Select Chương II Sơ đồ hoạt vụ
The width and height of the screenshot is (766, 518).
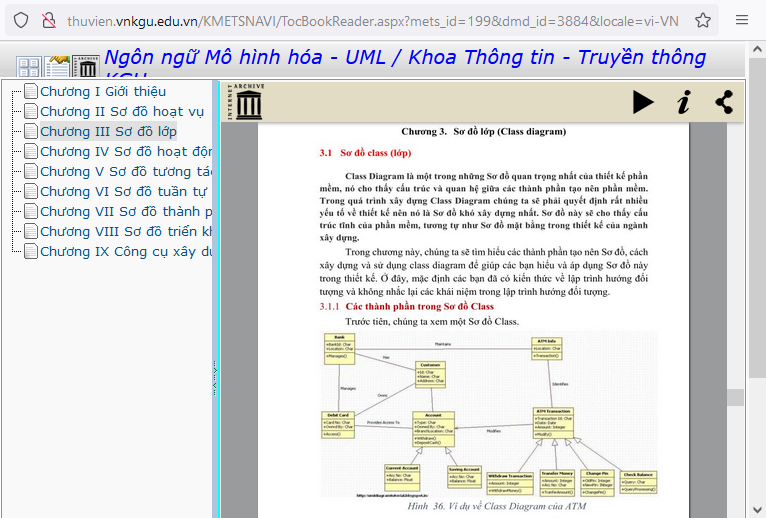pos(121,112)
